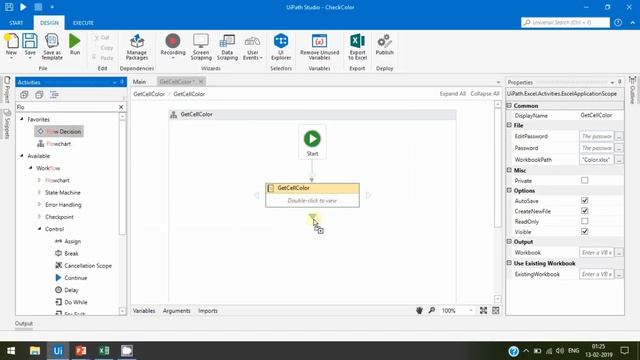
Task: Open the help icon beside search
Action: 618,22
